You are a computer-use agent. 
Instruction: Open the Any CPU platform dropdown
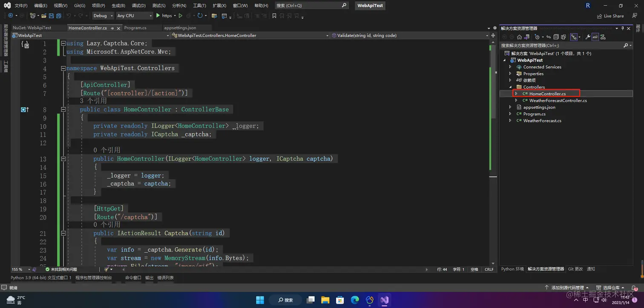(134, 16)
